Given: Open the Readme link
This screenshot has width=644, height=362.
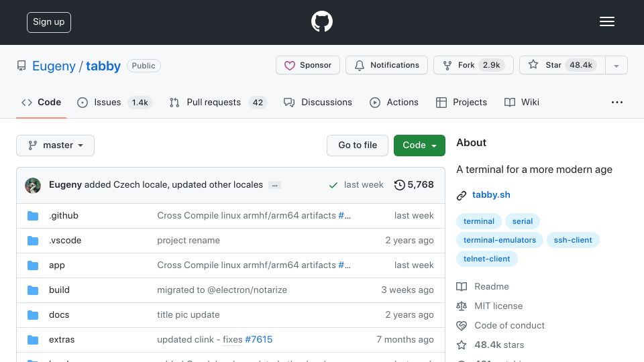Looking at the screenshot, I should [492, 286].
